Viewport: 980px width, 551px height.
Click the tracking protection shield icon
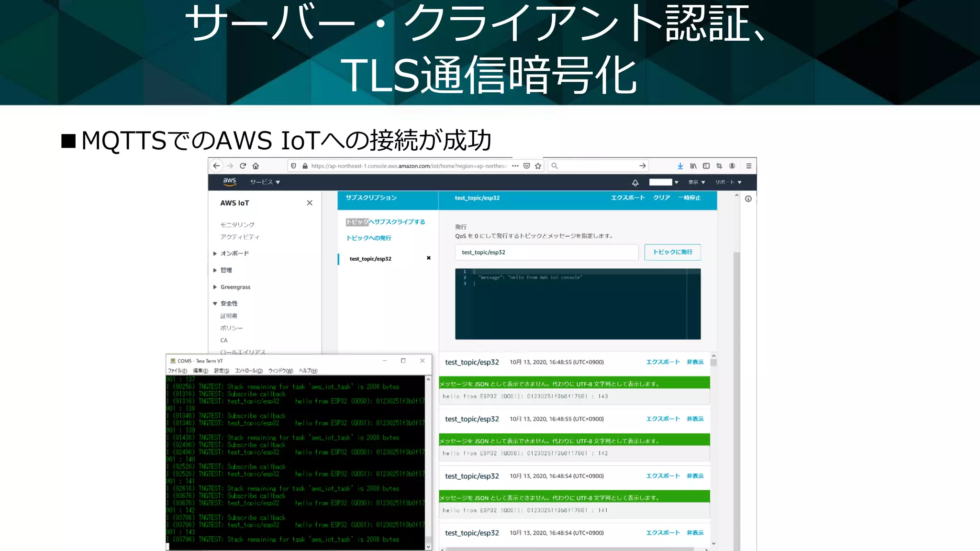point(294,166)
